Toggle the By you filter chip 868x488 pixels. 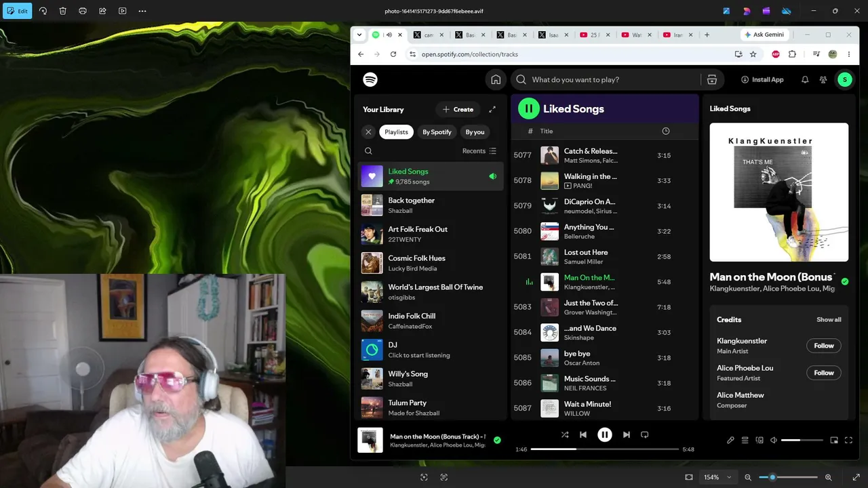[475, 132]
